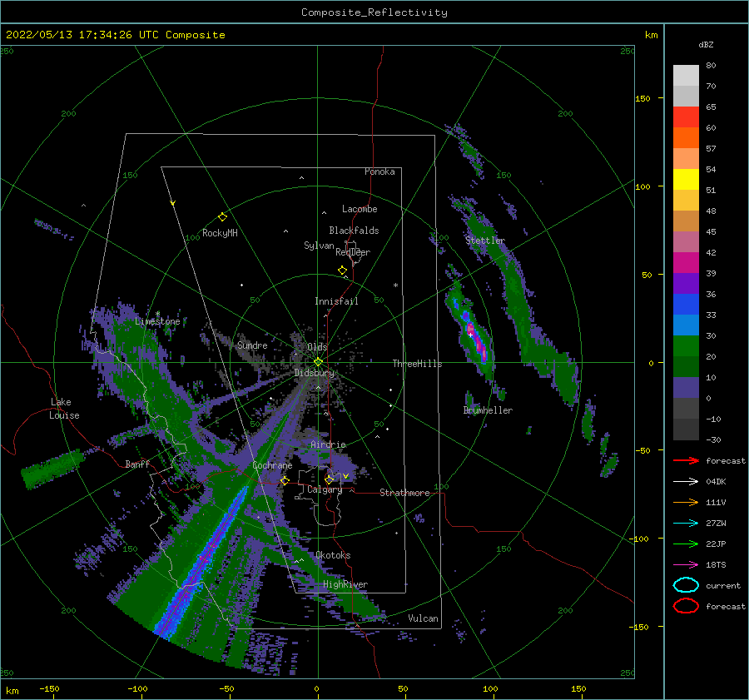The image size is (749, 700).
Task: Click the Blackfalds town label
Action: 354,231
